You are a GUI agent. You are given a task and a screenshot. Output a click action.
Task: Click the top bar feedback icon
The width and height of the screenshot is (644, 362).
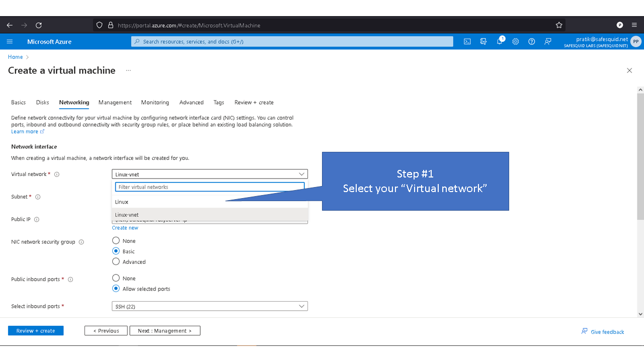[x=548, y=42]
